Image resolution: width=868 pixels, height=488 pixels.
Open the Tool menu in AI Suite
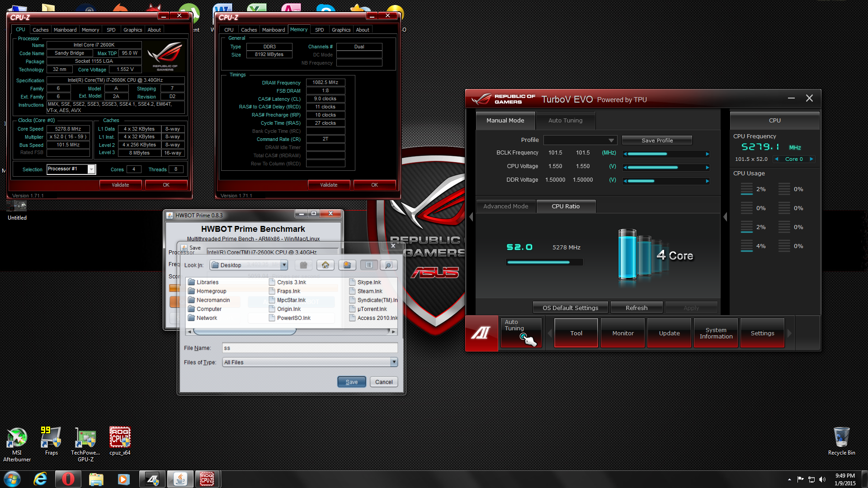tap(576, 333)
